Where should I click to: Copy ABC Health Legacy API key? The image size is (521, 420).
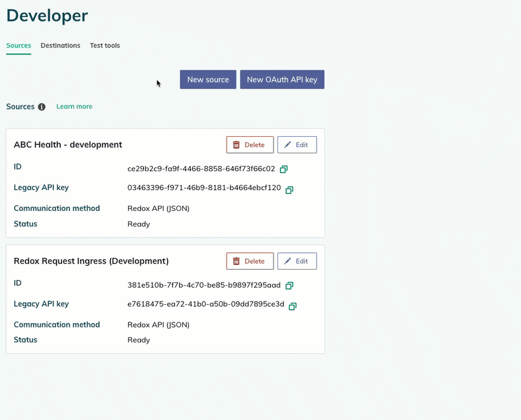click(289, 189)
